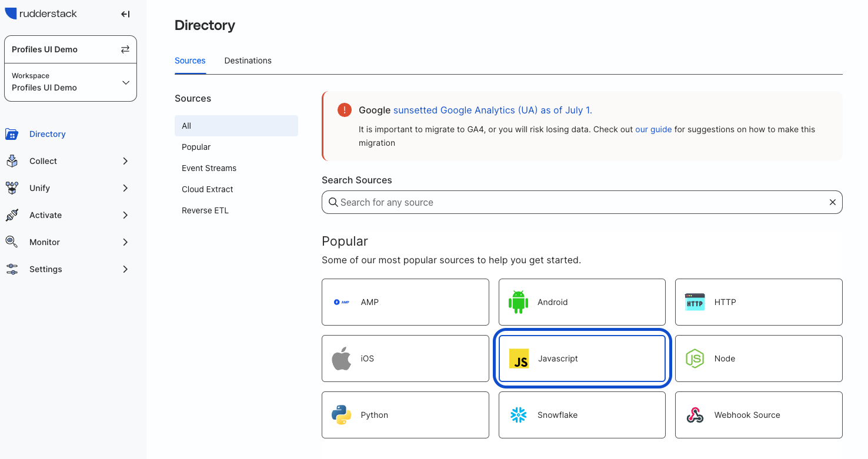Click the Collect sidebar icon
Screen dimensions: 868x459
(x=12, y=161)
